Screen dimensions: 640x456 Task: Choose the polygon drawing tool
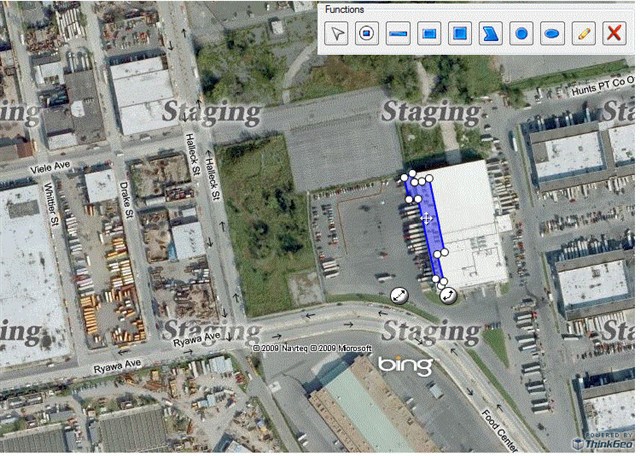click(x=491, y=33)
